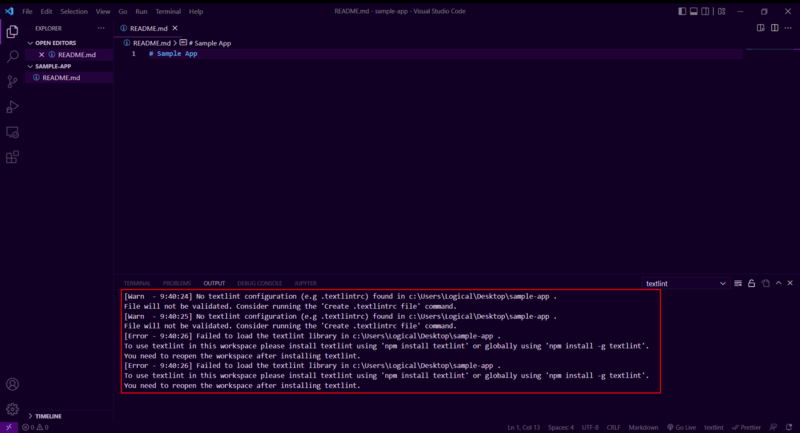Image resolution: width=800 pixels, height=433 pixels.
Task: Click Prettier status bar item
Action: pyautogui.click(x=746, y=427)
